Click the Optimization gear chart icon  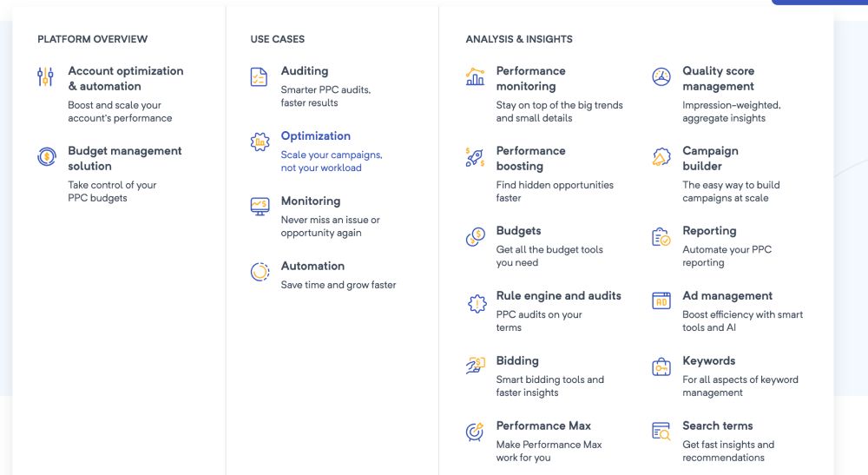[x=260, y=142]
